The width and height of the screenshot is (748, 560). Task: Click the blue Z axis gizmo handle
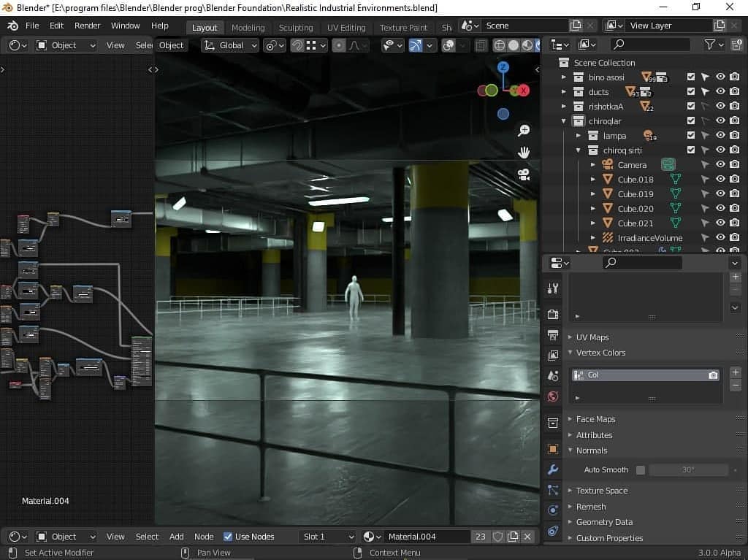(x=503, y=67)
